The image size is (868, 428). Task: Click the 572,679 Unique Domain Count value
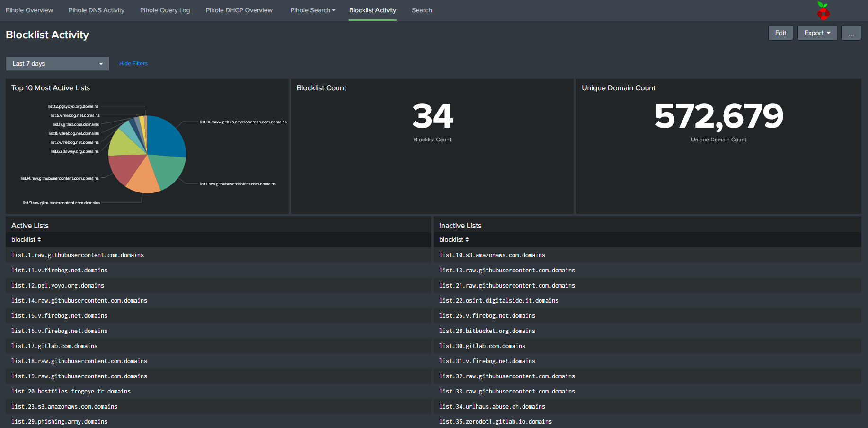tap(719, 116)
